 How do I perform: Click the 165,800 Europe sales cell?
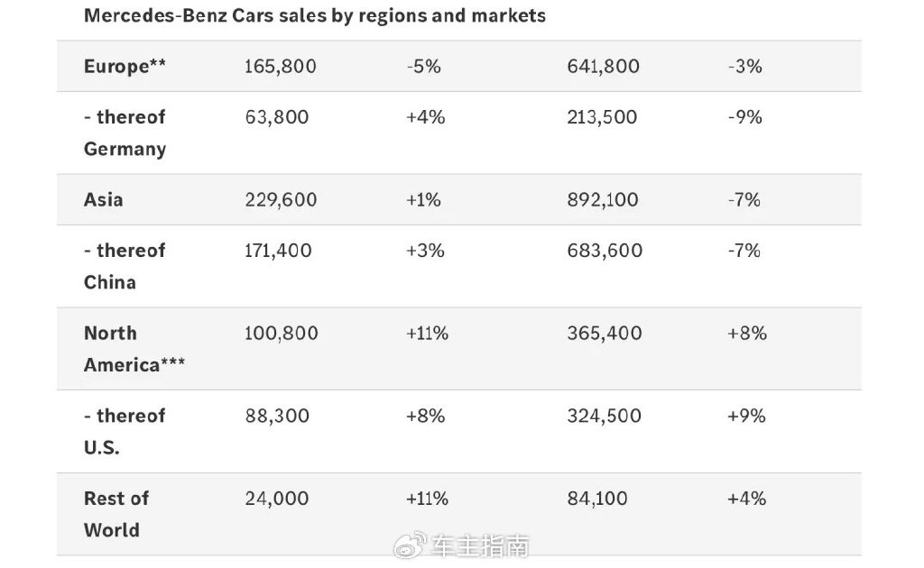click(280, 66)
